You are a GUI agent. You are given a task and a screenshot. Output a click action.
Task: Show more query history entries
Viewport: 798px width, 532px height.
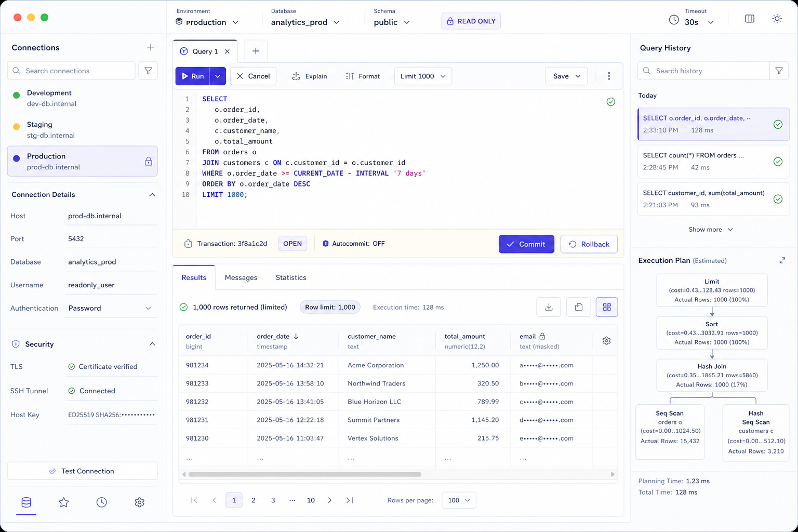pyautogui.click(x=710, y=230)
